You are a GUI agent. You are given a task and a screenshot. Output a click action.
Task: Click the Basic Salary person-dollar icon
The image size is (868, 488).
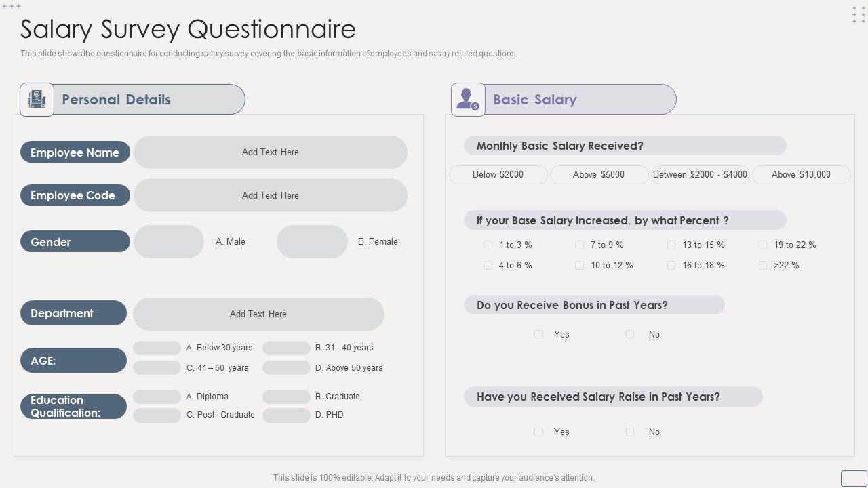tap(468, 100)
